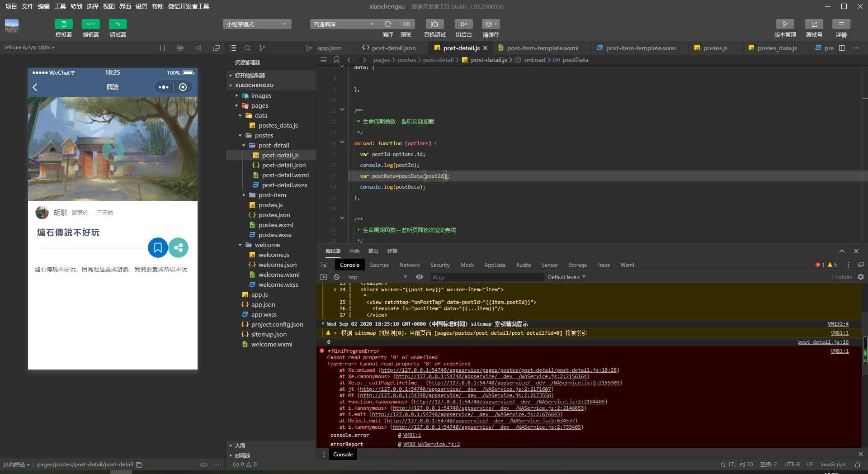The image size is (868, 474).
Task: Click the share button in simulator
Action: (178, 247)
